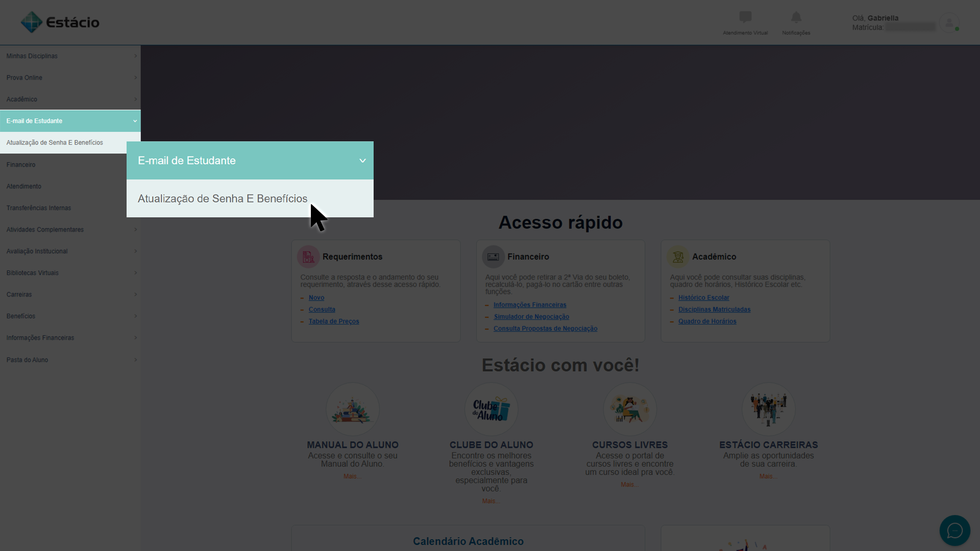The width and height of the screenshot is (980, 551).
Task: Open Financeiro sidebar item
Action: click(63, 165)
